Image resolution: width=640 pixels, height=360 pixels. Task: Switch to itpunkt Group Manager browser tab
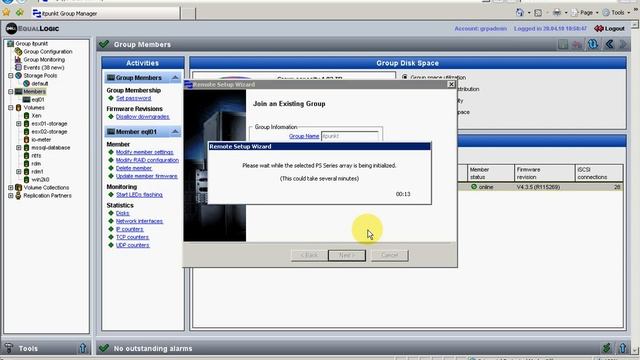(105, 13)
